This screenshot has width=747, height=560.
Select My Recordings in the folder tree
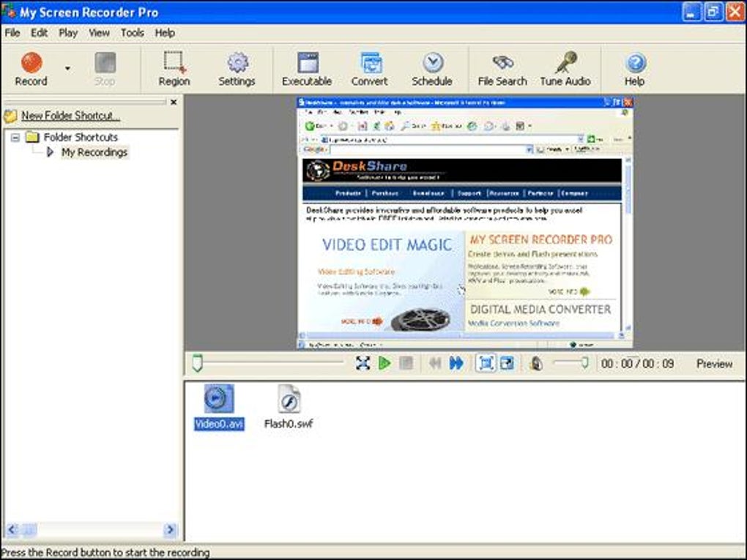[94, 152]
